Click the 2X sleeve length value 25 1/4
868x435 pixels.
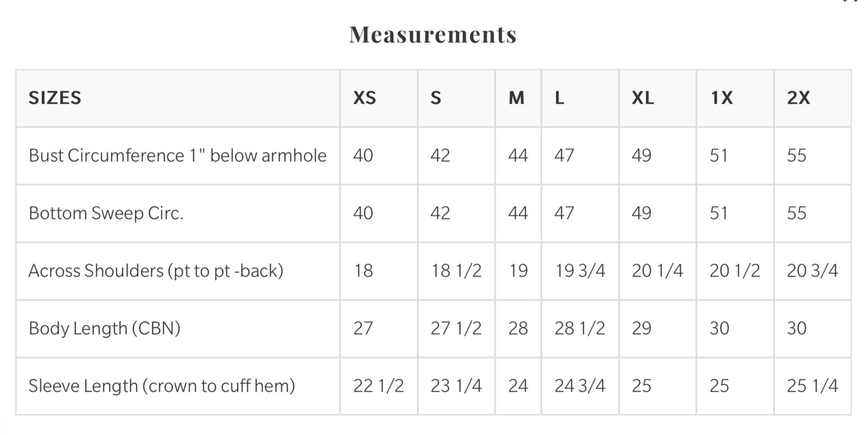(812, 386)
